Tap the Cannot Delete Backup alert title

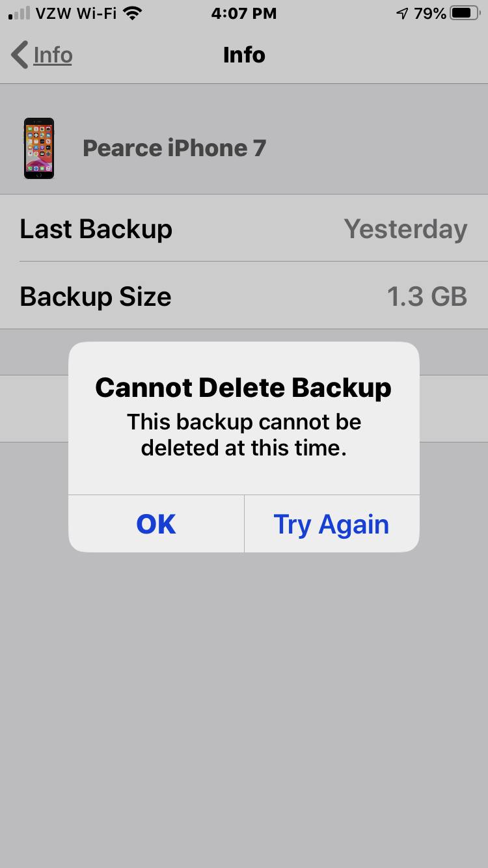click(243, 388)
